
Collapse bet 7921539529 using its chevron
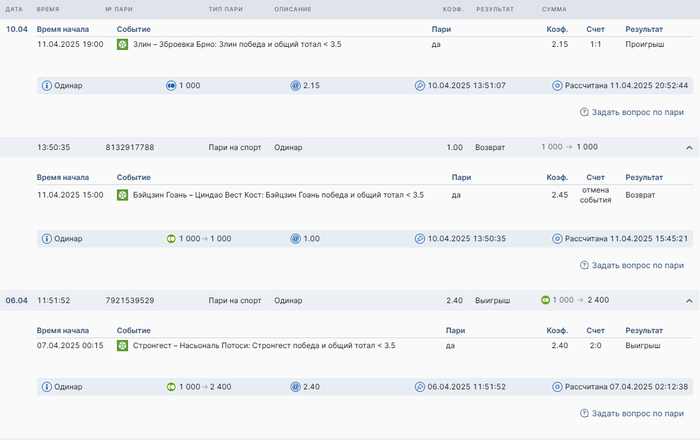tap(689, 300)
